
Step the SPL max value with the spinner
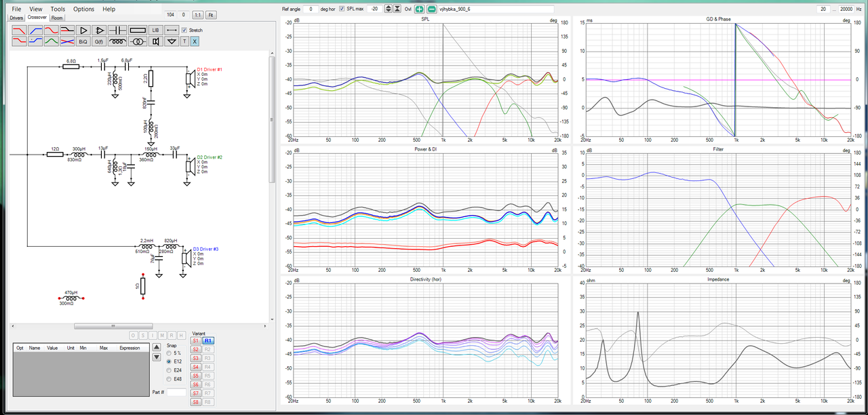click(x=388, y=9)
